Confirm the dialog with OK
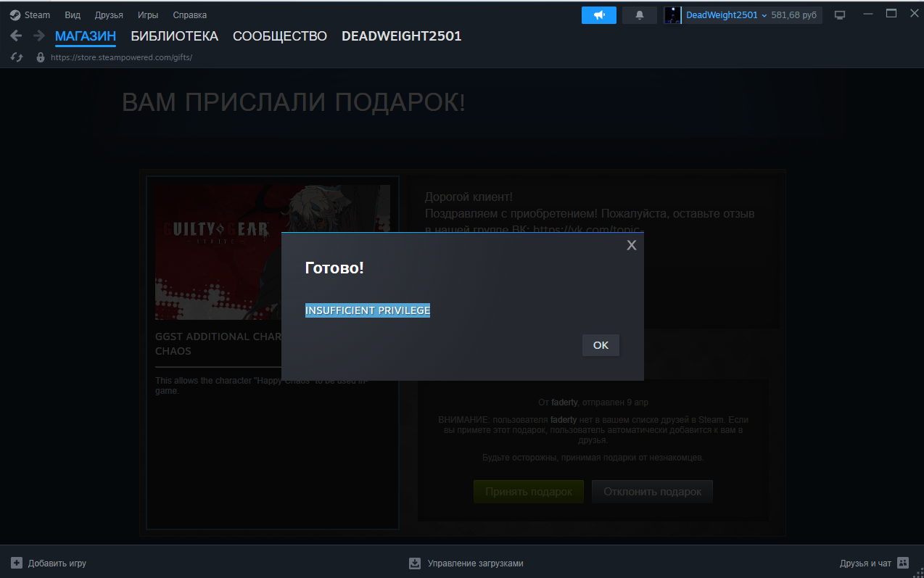This screenshot has height=578, width=924. (601, 345)
